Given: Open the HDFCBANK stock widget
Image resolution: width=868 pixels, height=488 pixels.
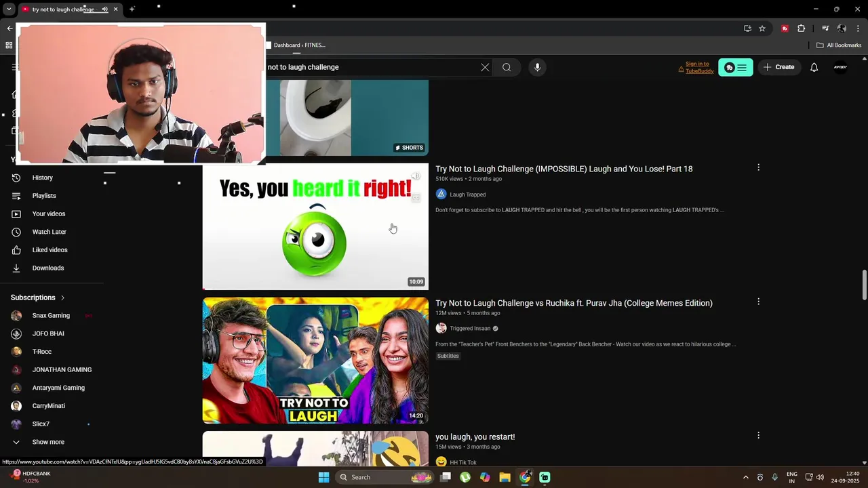Looking at the screenshot, I should click(31, 477).
